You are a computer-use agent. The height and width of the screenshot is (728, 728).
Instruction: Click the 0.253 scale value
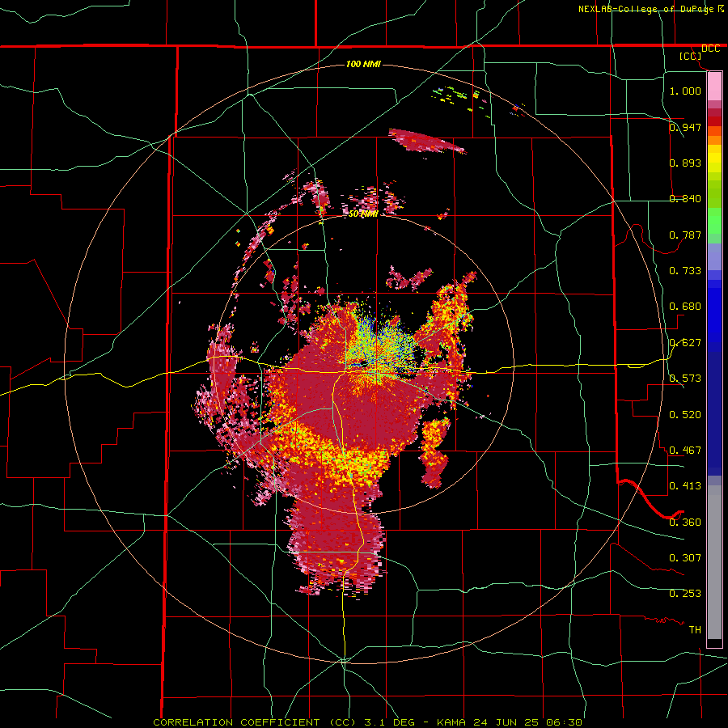point(685,594)
